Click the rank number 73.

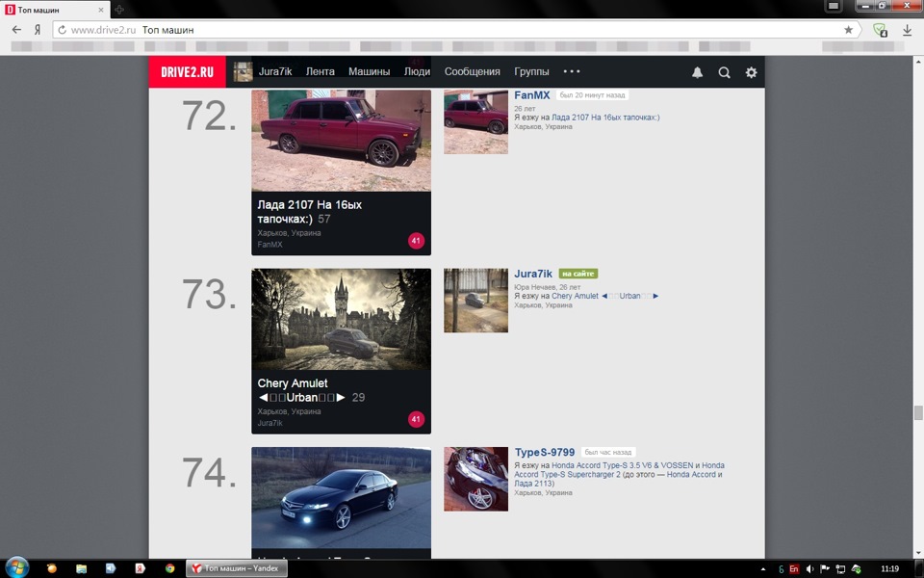[209, 295]
